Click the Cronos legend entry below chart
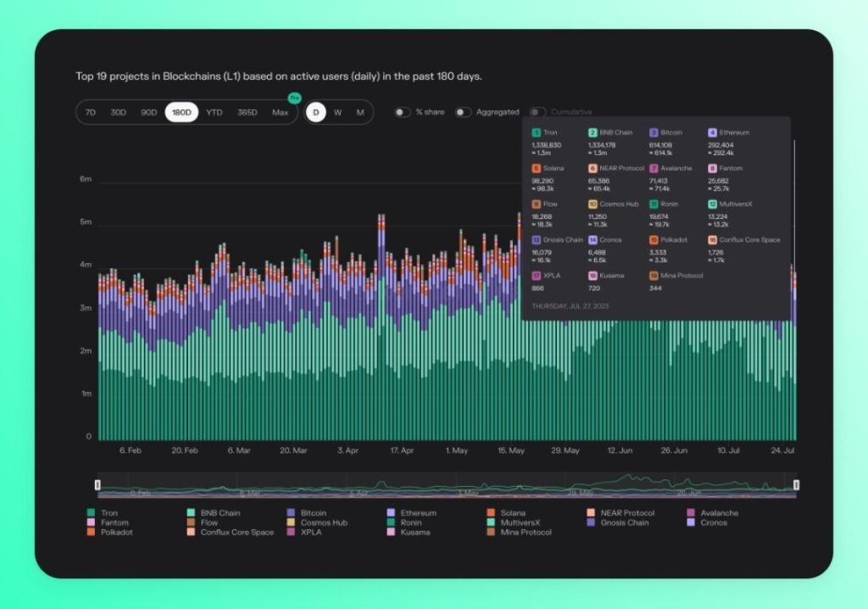The image size is (868, 609). point(707,522)
